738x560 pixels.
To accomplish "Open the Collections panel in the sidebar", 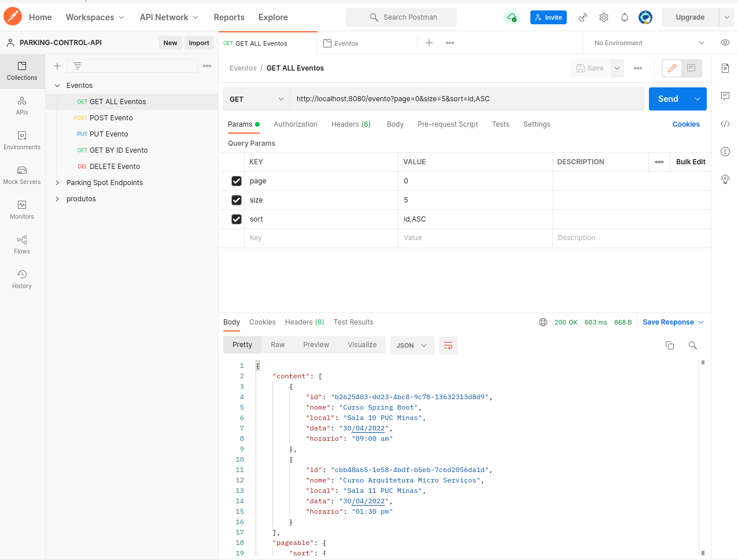I will point(22,71).
